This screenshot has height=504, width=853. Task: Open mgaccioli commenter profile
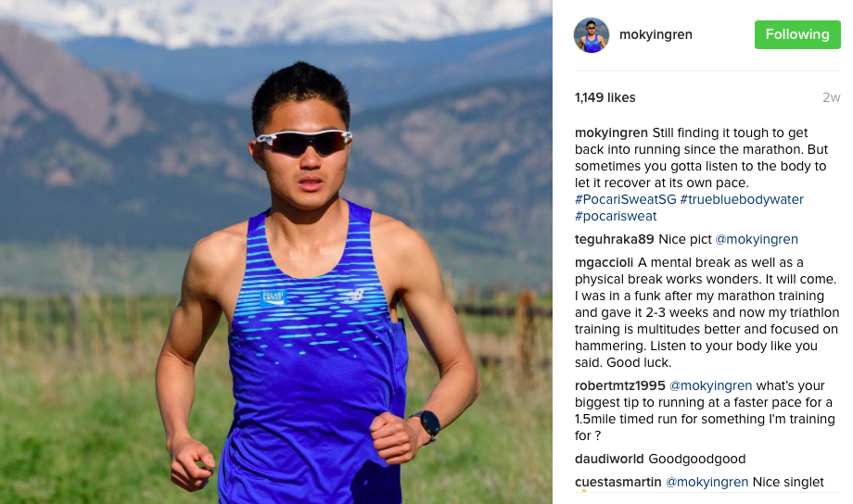pyautogui.click(x=604, y=262)
